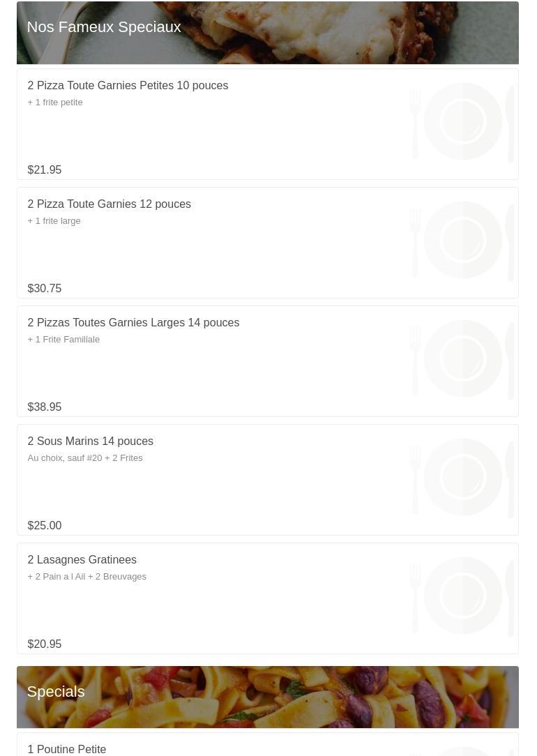Click plate image beside 2 Lasagnes Gratinees
This screenshot has height=756, width=537.
[x=462, y=596]
